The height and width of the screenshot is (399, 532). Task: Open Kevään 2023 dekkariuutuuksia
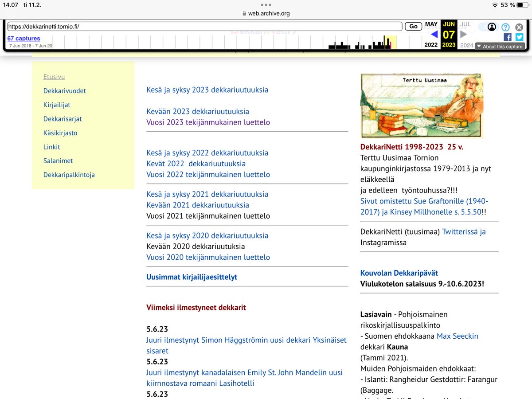point(198,111)
